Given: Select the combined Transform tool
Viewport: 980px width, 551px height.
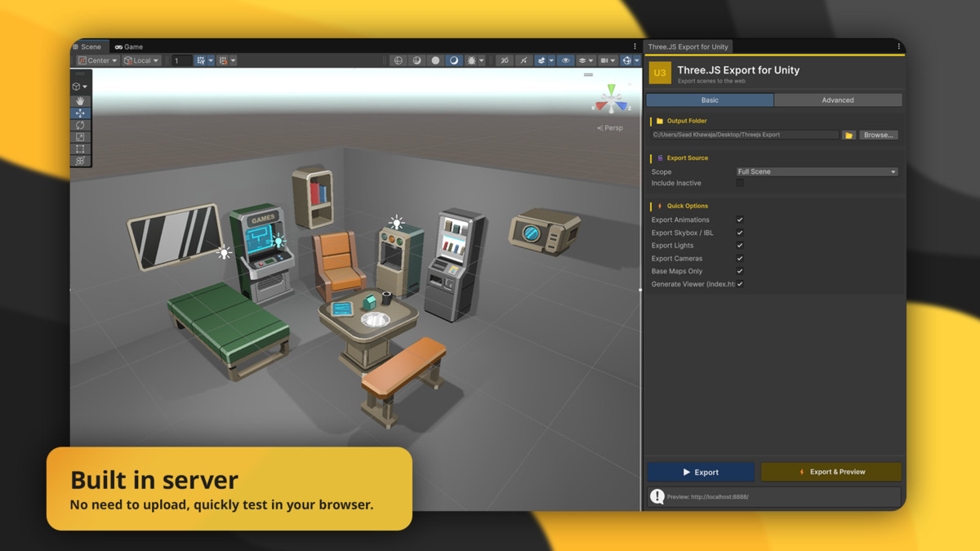Looking at the screenshot, I should click(80, 161).
